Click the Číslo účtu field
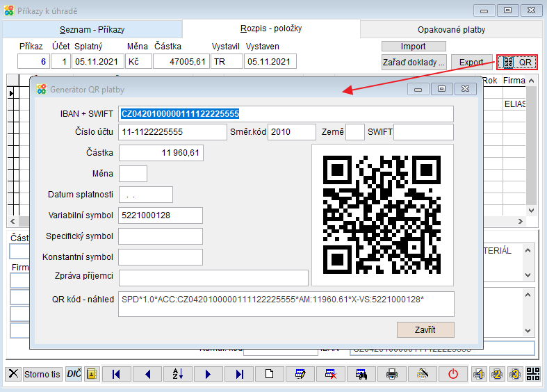The image size is (547, 392). click(172, 132)
